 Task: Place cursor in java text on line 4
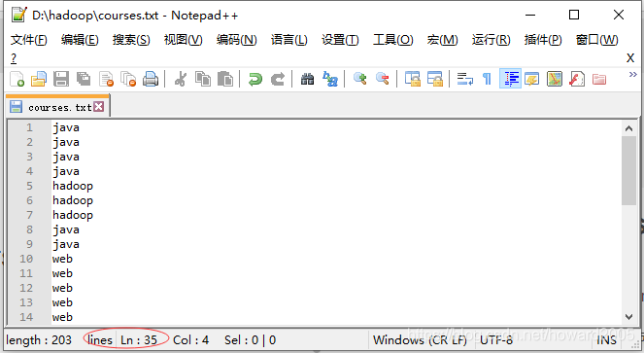pos(66,171)
